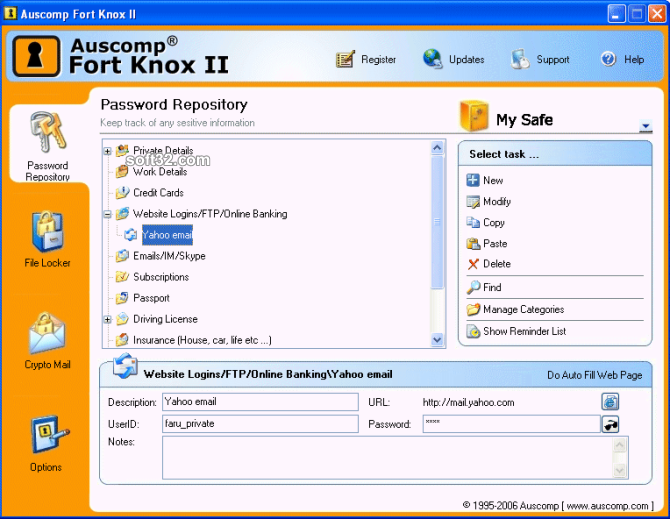Click Do Auto Fill Web Page link
The image size is (670, 519).
594,375
